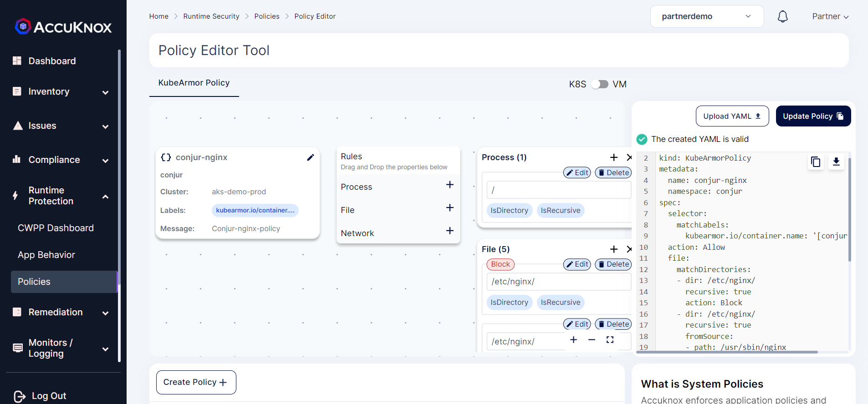The width and height of the screenshot is (868, 404).
Task: Copy the YAML code to clipboard
Action: (x=816, y=162)
